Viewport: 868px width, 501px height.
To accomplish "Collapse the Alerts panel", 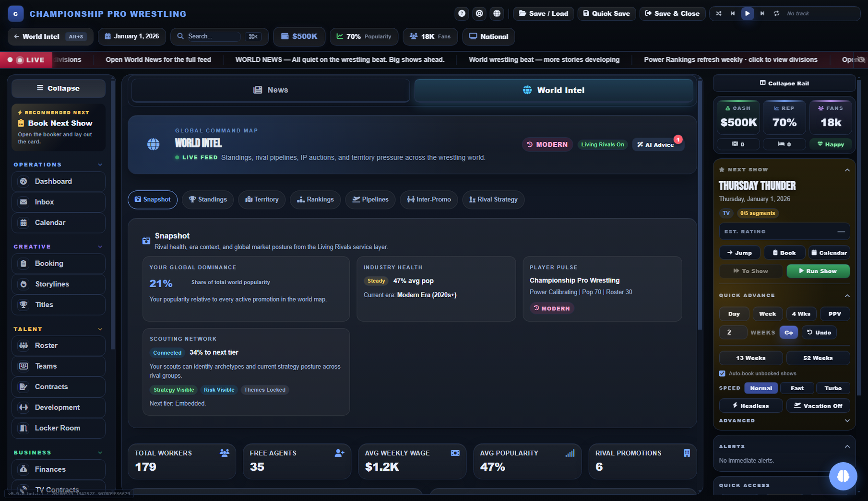I will (847, 446).
